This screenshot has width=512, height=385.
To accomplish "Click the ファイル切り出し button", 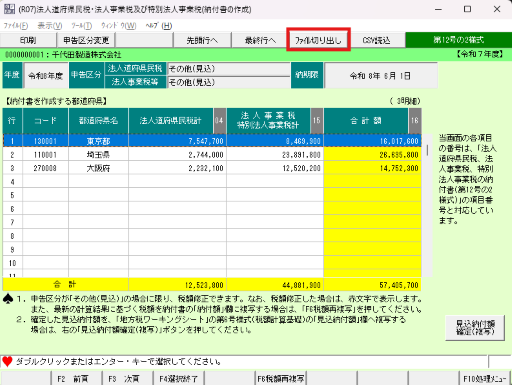I will pyautogui.click(x=318, y=40).
